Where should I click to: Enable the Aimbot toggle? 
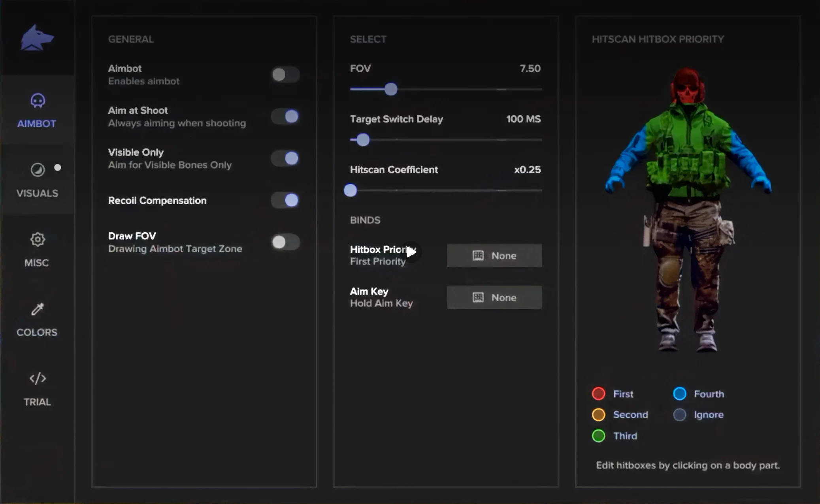[x=285, y=74]
